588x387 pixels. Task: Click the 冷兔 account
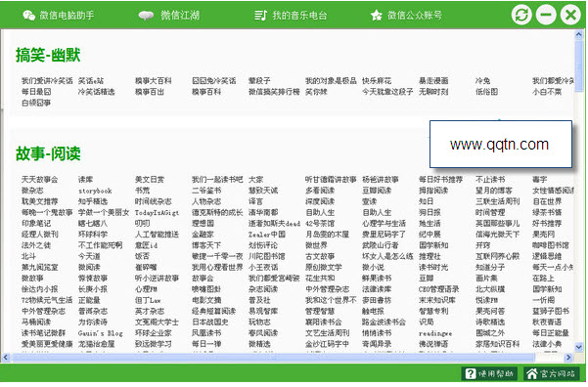pyautogui.click(x=482, y=81)
